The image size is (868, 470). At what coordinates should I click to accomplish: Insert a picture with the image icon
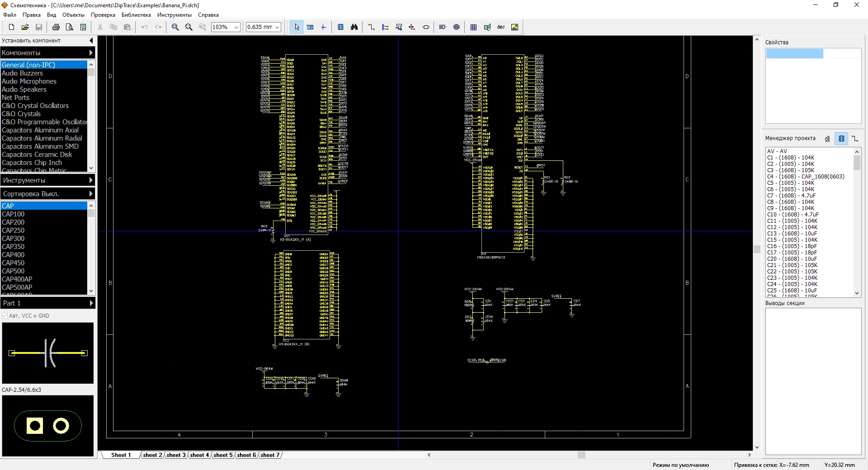click(514, 27)
